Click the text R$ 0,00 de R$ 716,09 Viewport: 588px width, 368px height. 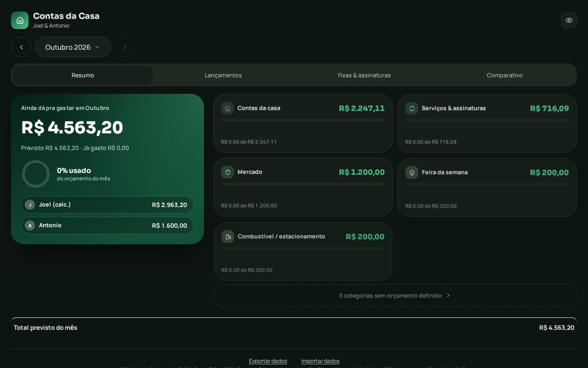coord(431,142)
